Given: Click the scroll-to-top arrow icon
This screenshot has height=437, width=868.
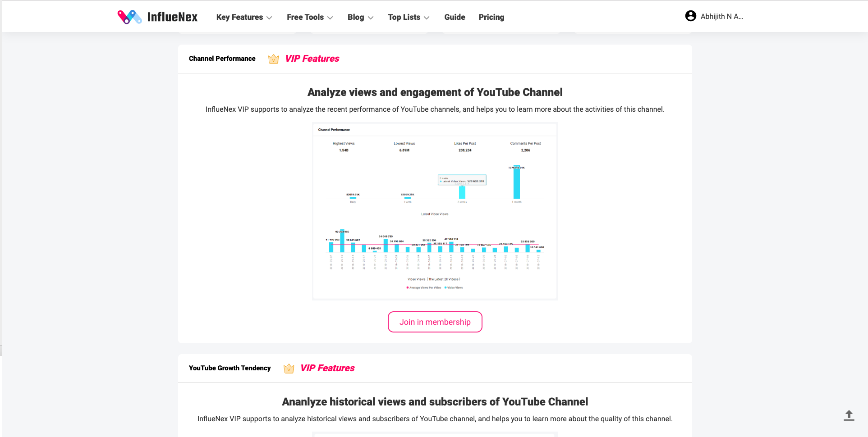Looking at the screenshot, I should point(849,415).
